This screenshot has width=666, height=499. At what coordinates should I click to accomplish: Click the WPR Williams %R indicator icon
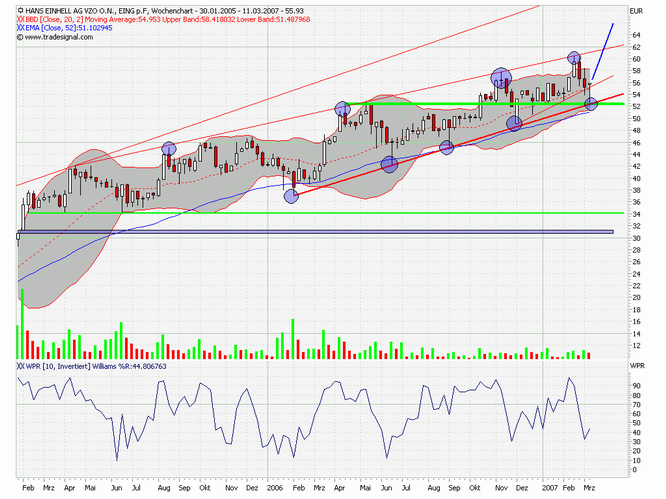point(21,366)
